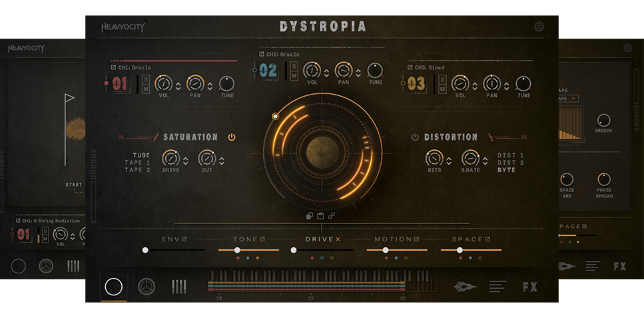Image resolution: width=644 pixels, height=318 pixels.
Task: Click the stepper arrows beside Saturation Drive knob
Action: tap(185, 160)
